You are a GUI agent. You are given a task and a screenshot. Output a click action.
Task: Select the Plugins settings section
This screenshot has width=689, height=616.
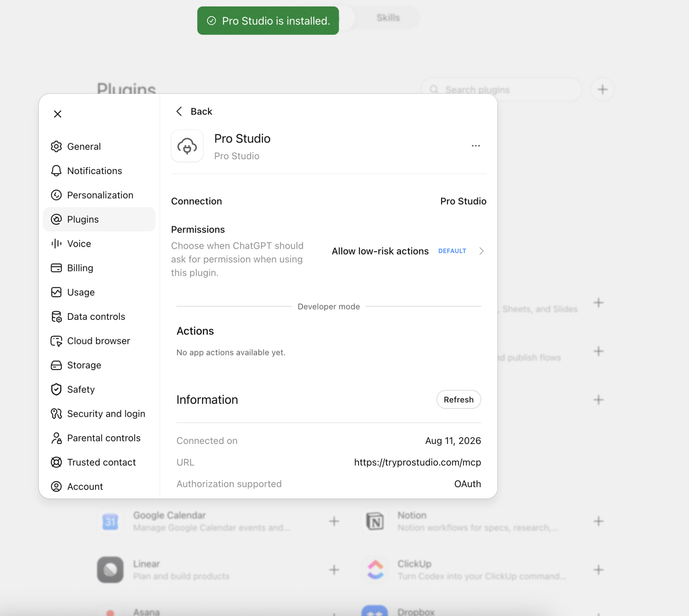(99, 219)
